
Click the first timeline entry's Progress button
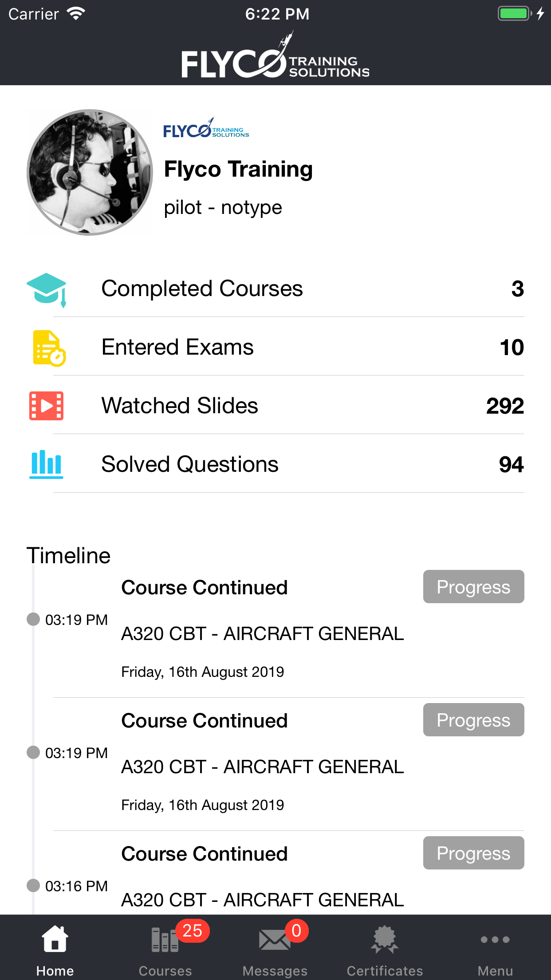(473, 587)
